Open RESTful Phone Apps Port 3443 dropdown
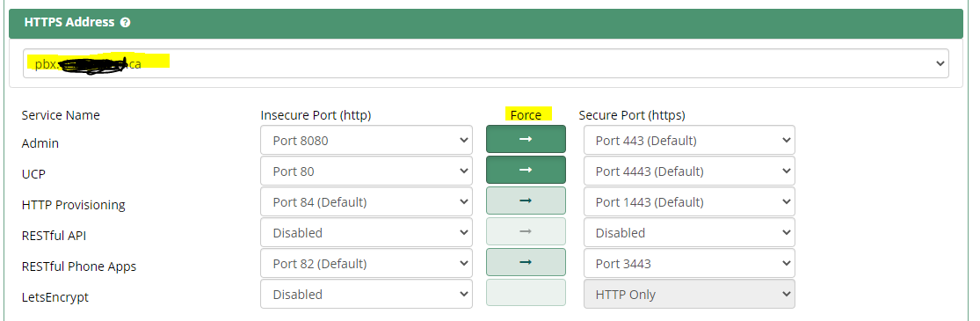This screenshot has height=321, width=980. click(x=689, y=263)
